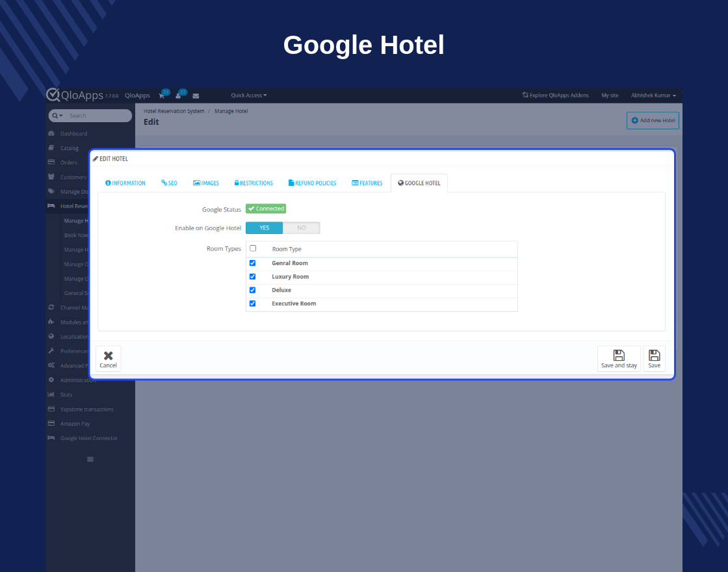Switch to the Images tab
The width and height of the screenshot is (728, 572).
tap(206, 183)
